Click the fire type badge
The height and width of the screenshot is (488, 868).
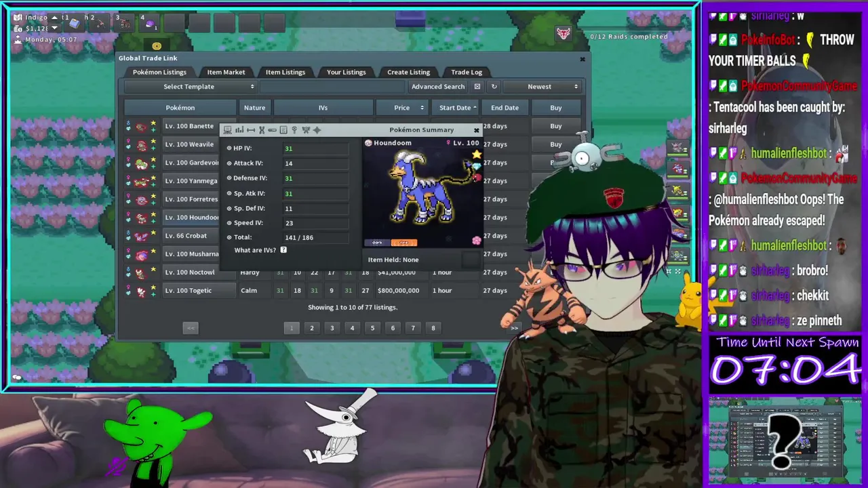point(404,243)
